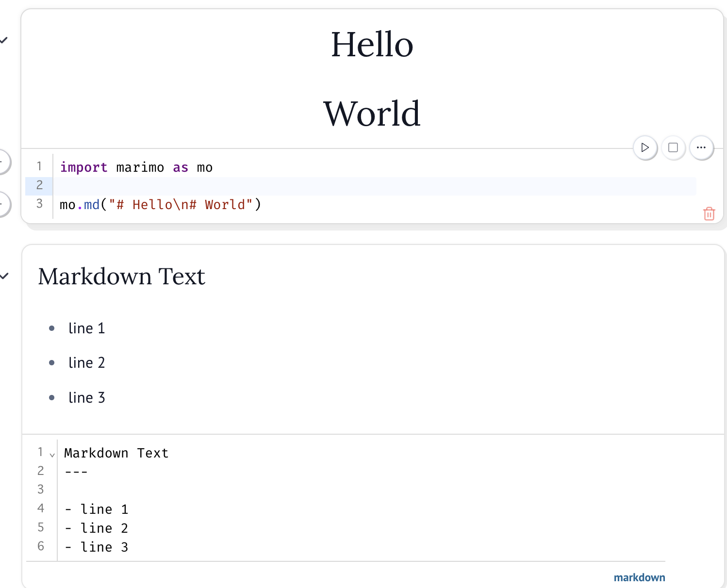The image size is (727, 588).
Task: Open the cell's ellipsis more-actions menu
Action: coord(701,147)
